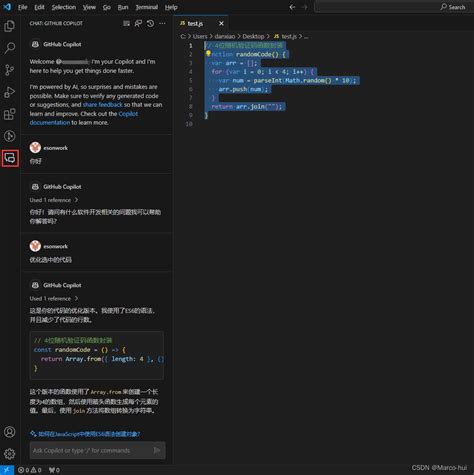
Task: Open the File menu
Action: (x=22, y=7)
